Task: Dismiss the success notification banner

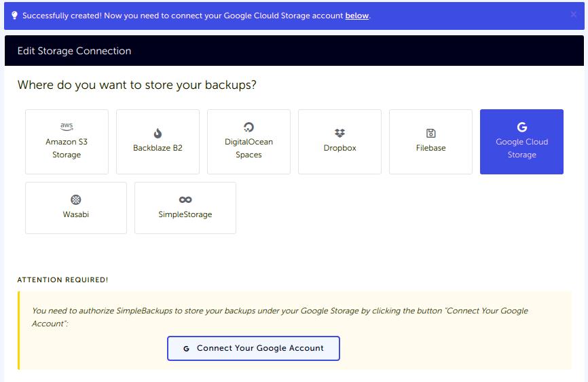Action: click(574, 14)
